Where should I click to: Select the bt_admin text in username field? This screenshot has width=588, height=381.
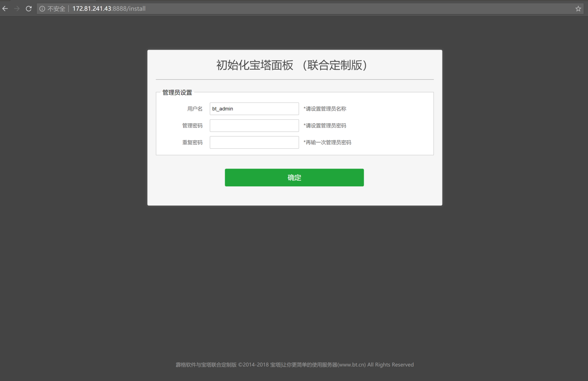(222, 108)
